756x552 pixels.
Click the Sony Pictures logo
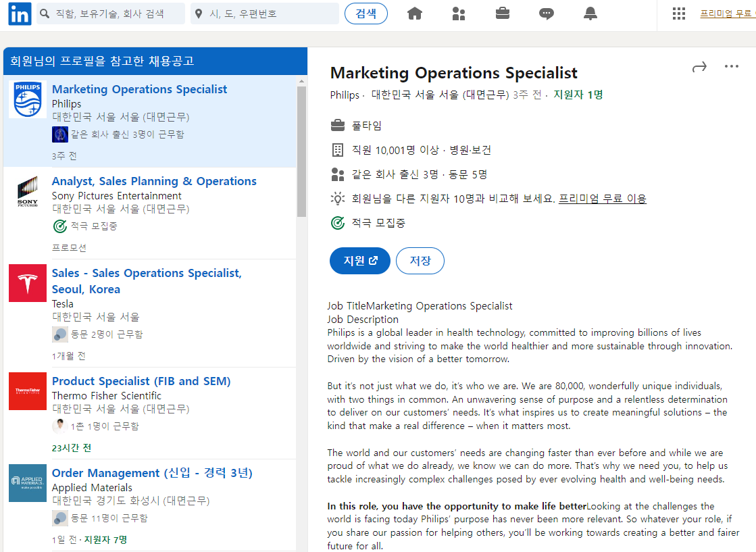(28, 191)
